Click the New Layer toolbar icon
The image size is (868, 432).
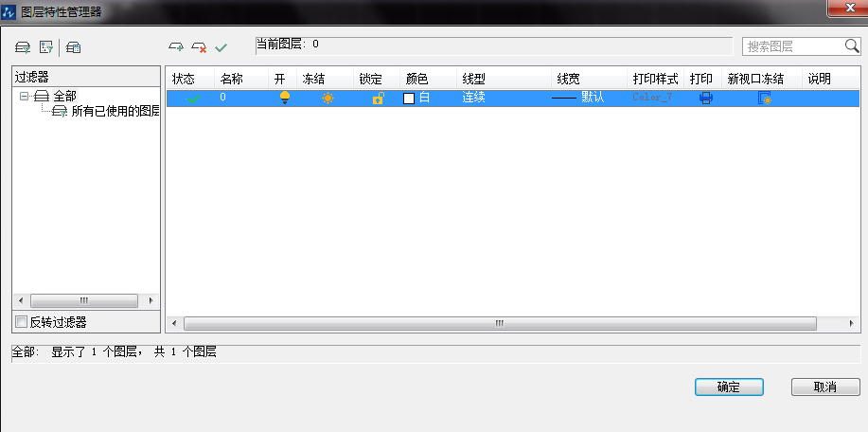176,46
